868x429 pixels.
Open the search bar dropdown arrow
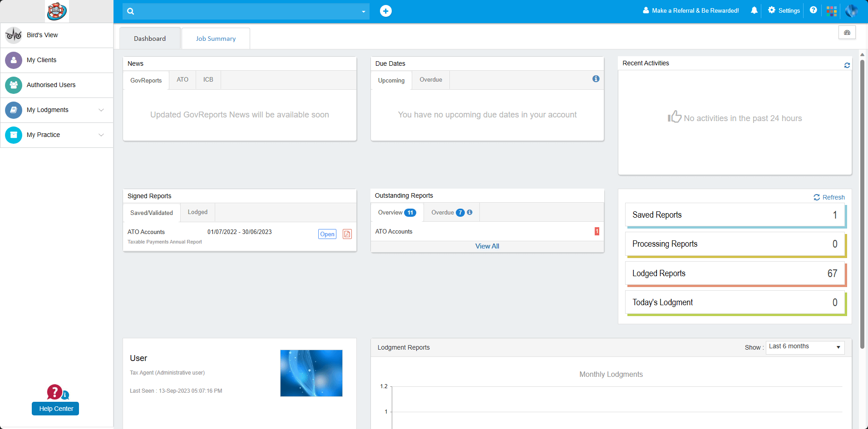point(364,12)
